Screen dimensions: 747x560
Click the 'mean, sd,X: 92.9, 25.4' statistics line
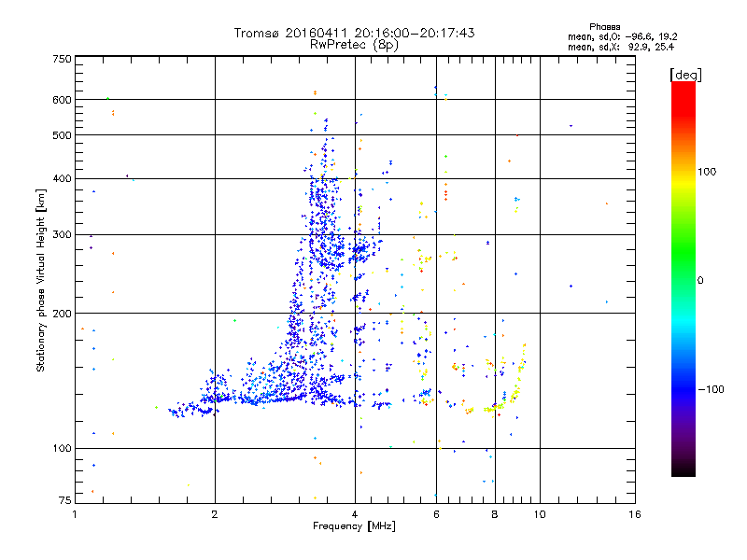(x=621, y=47)
